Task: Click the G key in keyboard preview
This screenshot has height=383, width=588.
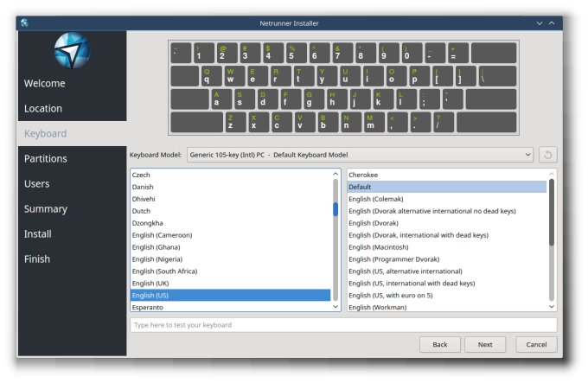Action: (x=314, y=99)
